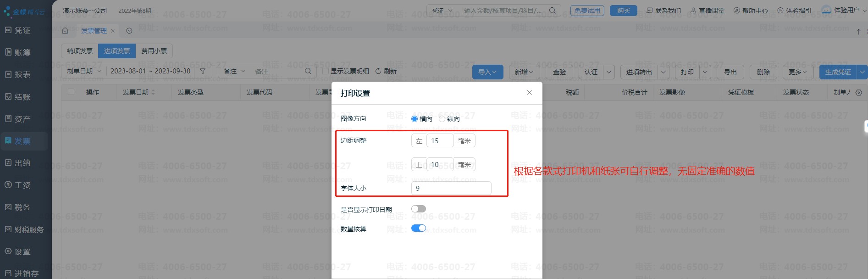Viewport: 868px width, 279px height.
Task: Open the 更多 dropdown menu
Action: (797, 72)
